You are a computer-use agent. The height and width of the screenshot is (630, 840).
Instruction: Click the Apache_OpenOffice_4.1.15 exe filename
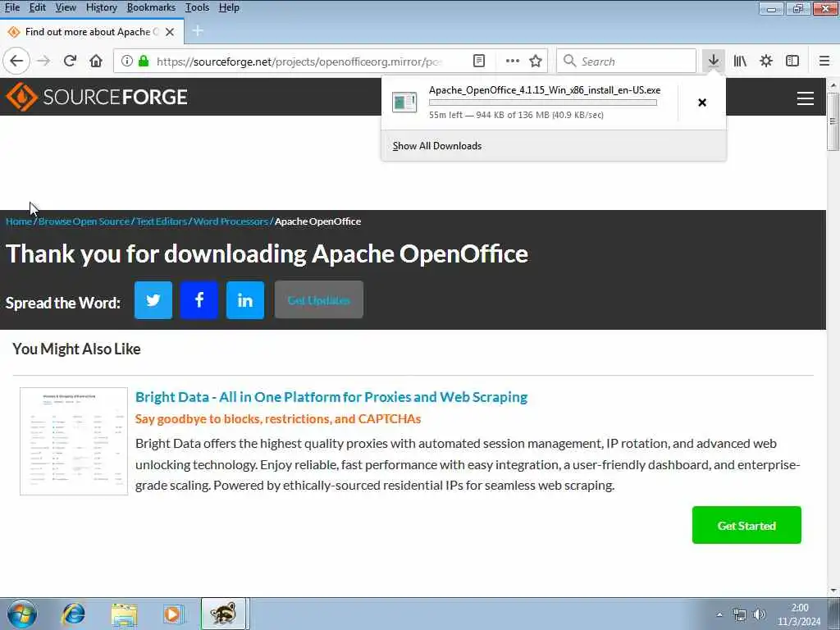point(545,90)
